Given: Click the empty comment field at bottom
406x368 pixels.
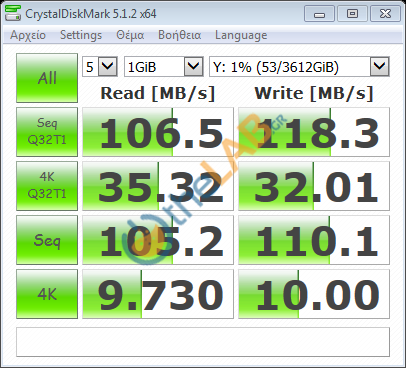Looking at the screenshot, I should pyautogui.click(x=203, y=342).
